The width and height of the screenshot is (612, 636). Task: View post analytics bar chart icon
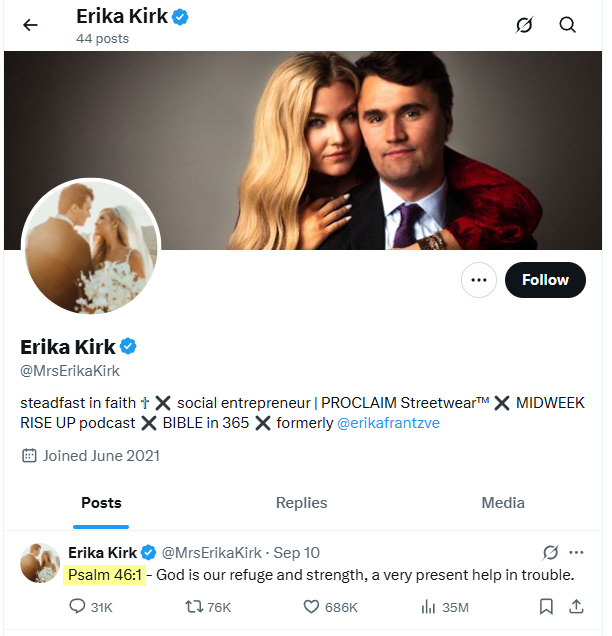429,606
